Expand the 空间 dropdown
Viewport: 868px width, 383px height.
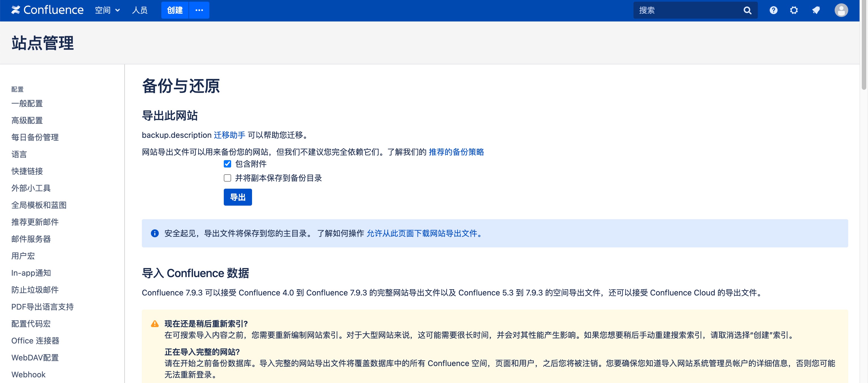[107, 10]
